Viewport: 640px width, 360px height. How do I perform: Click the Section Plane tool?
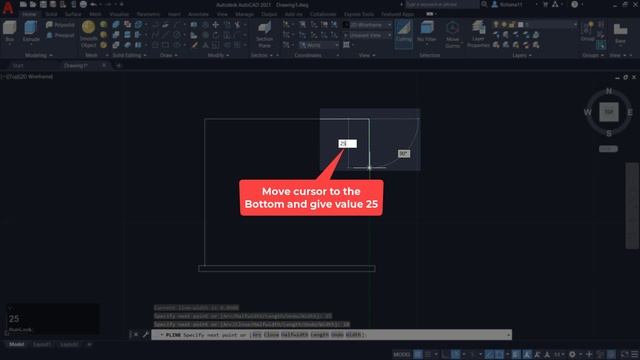264,34
